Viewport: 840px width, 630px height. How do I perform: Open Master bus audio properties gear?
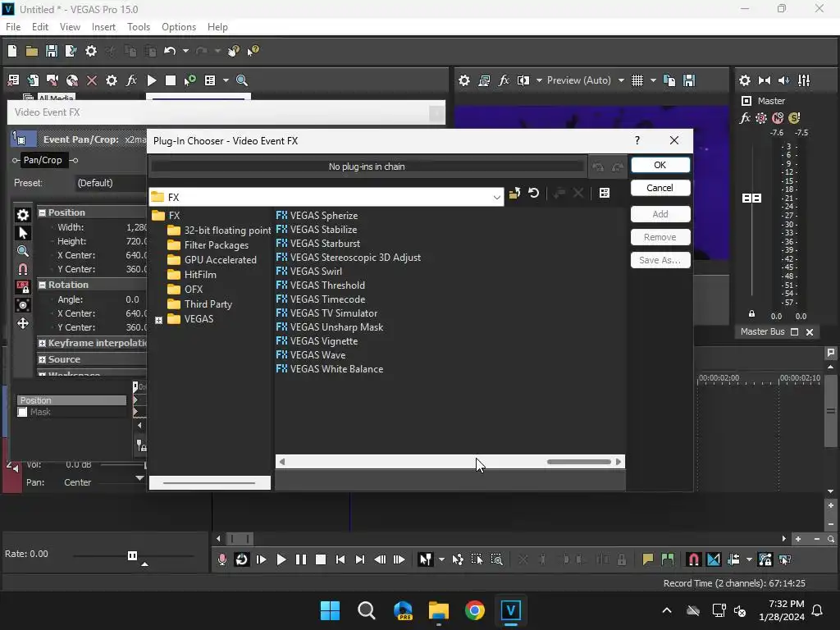pyautogui.click(x=745, y=80)
